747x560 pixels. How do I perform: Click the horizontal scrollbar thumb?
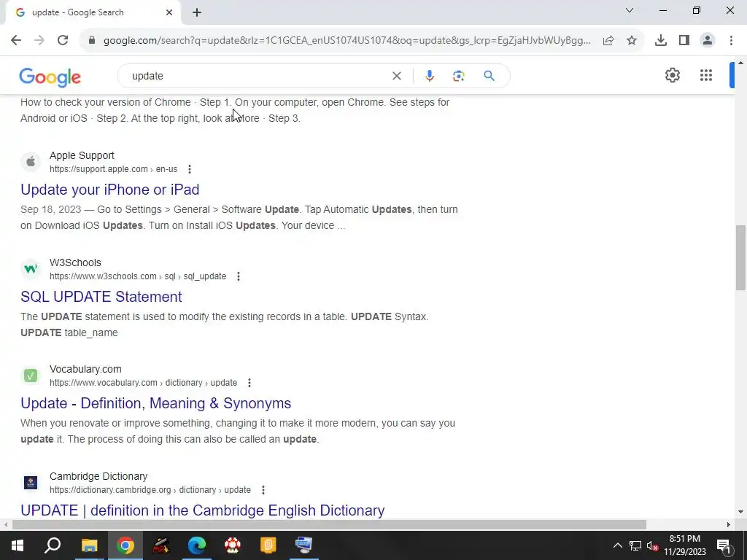click(329, 525)
